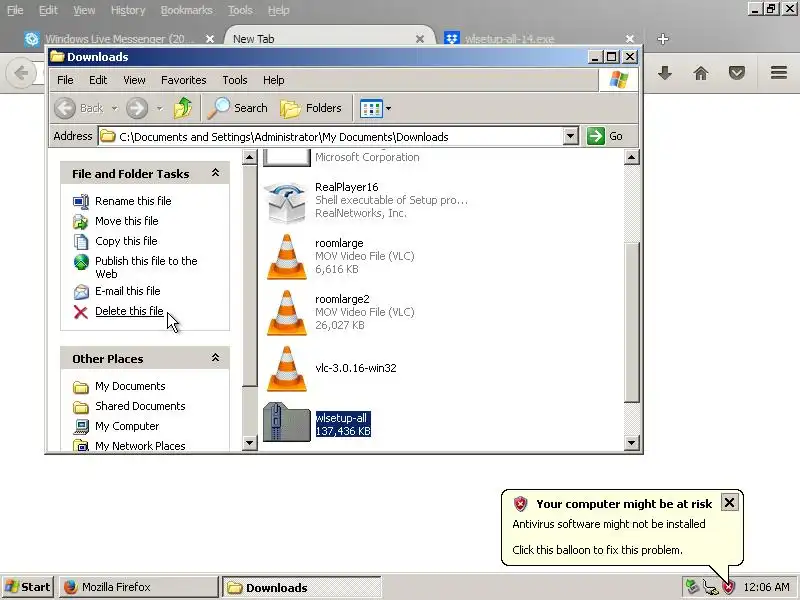Viewport: 800px width, 600px height.
Task: Expand the Address bar dropdown
Action: click(x=570, y=136)
